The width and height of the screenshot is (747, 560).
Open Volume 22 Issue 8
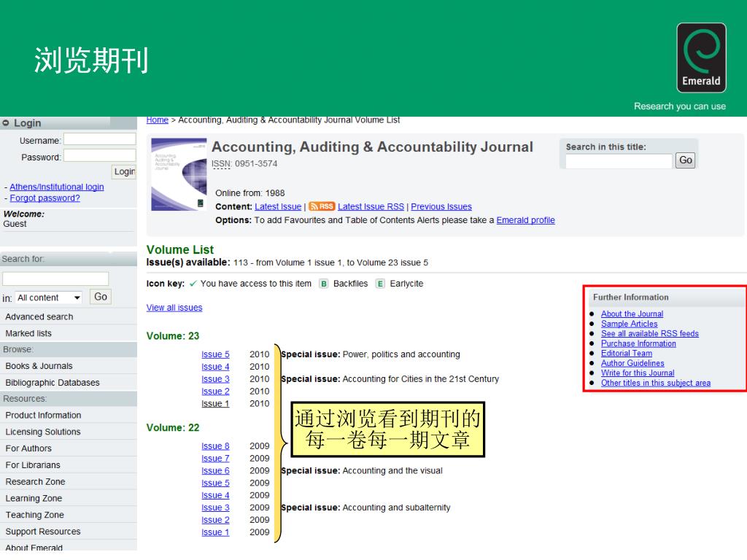pyautogui.click(x=215, y=446)
